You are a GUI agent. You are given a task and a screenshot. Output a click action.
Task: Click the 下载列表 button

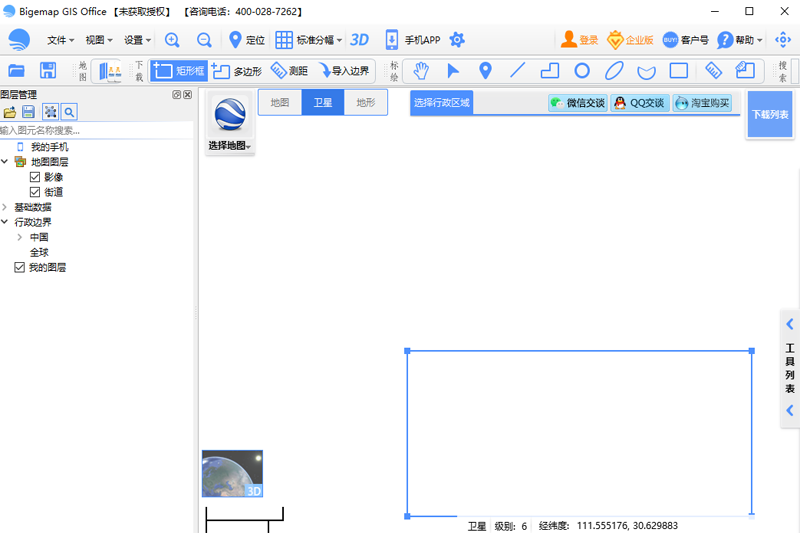[x=769, y=115]
